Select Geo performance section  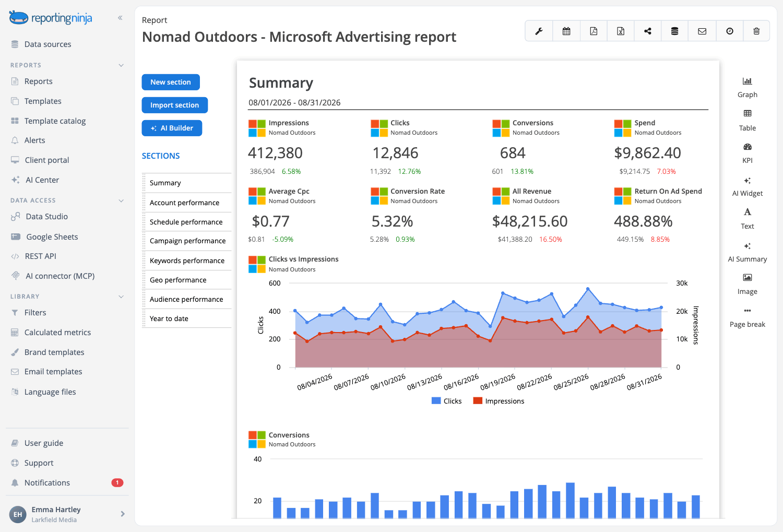click(x=187, y=280)
